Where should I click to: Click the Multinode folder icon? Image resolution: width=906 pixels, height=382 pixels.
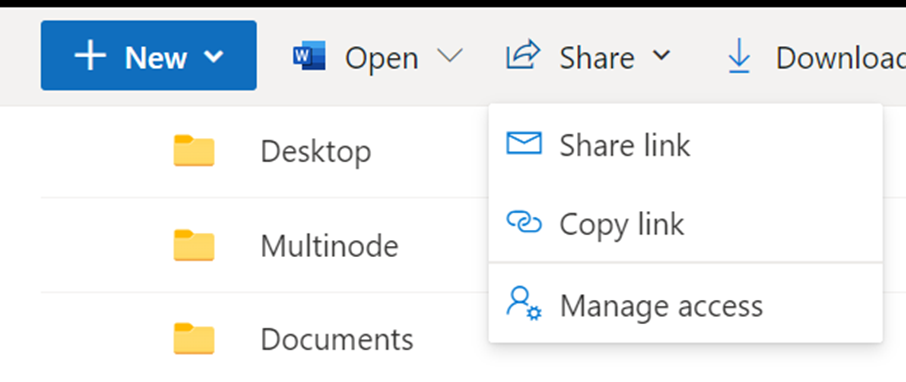coord(194,246)
